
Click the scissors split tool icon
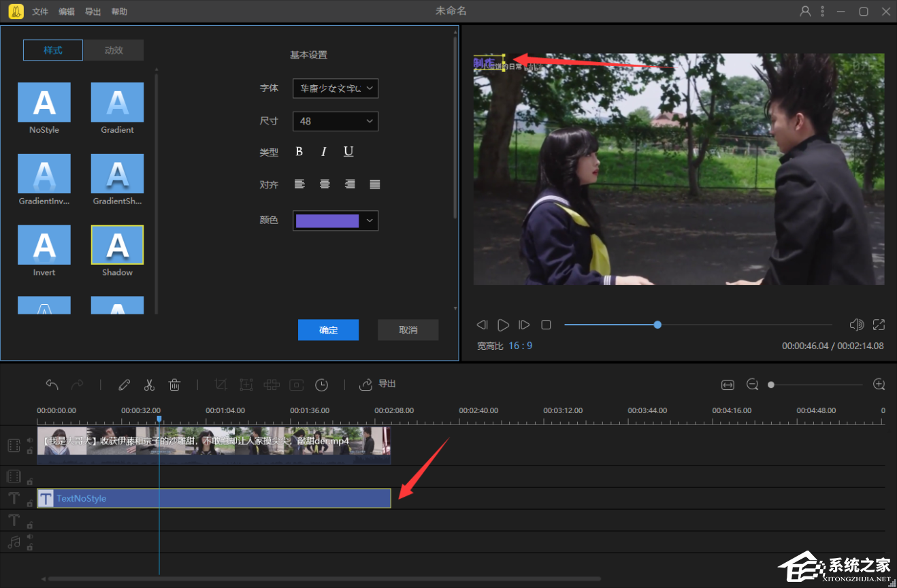point(150,385)
